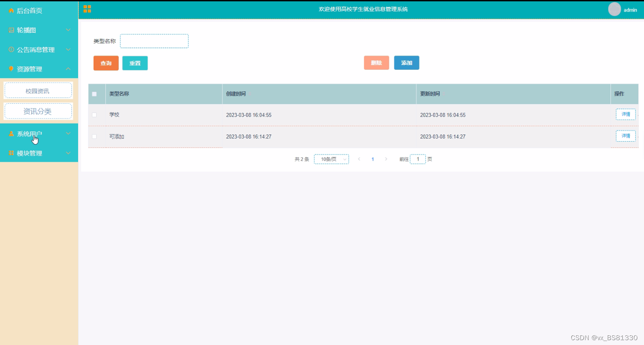Click the orange 查询 button
The image size is (644, 345).
click(x=106, y=63)
